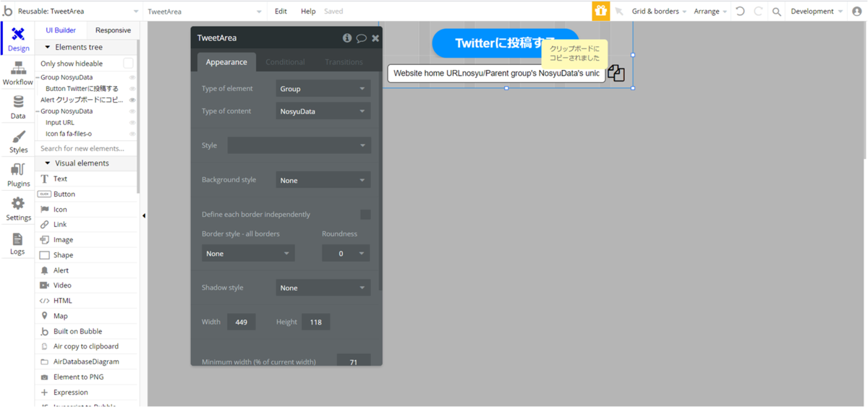Screen dimensions: 868x407
Task: Add a Link visual element
Action: tap(86, 224)
